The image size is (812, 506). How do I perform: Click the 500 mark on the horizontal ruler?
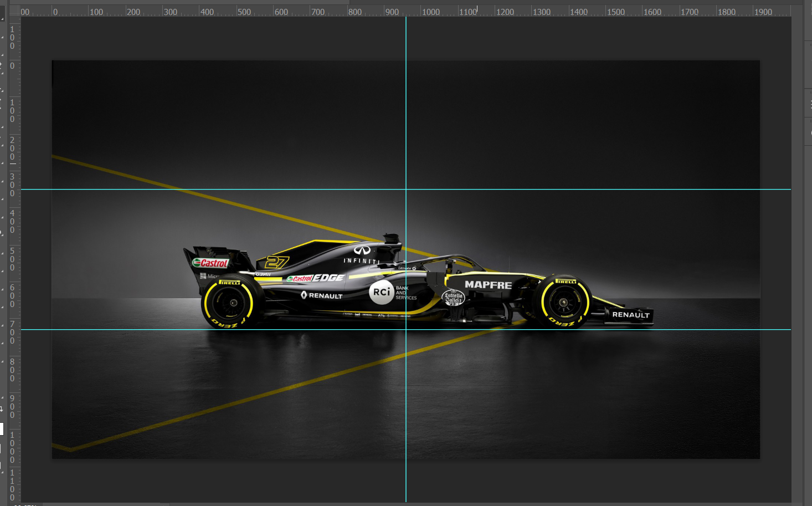click(x=244, y=12)
